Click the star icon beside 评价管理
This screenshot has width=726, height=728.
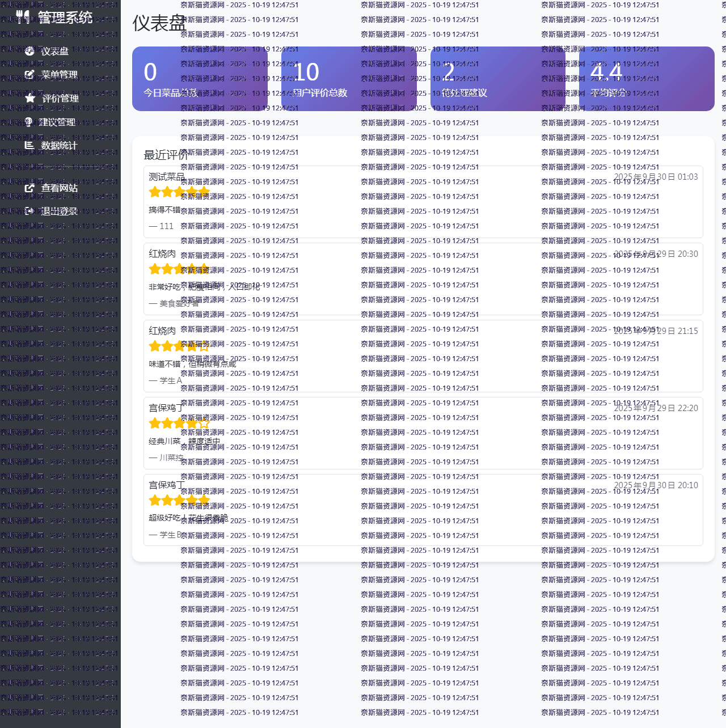(x=30, y=99)
